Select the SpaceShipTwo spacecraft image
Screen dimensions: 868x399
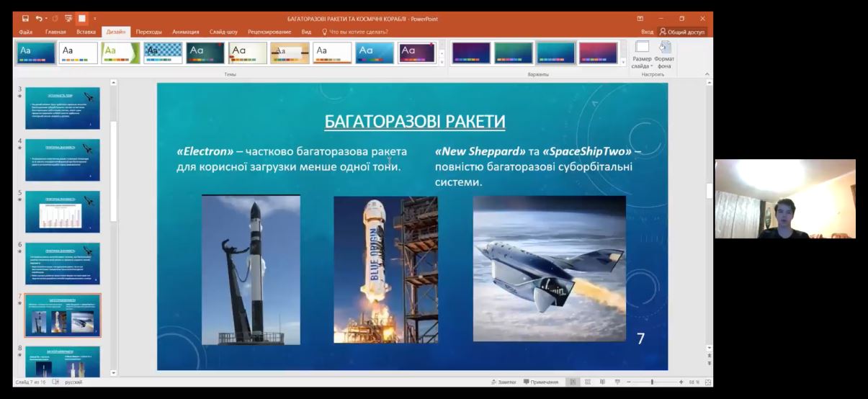pos(549,268)
